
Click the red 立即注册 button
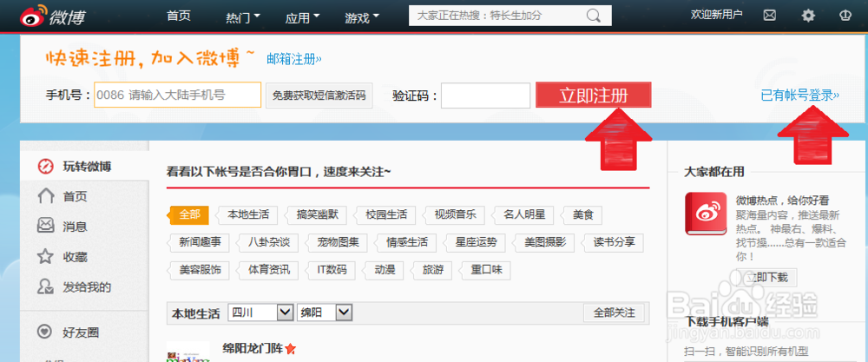[x=594, y=95]
